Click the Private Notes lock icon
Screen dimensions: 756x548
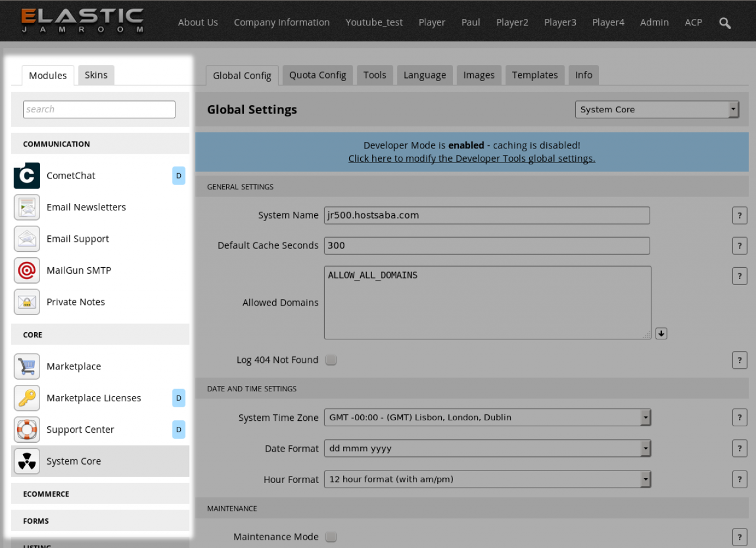27,302
